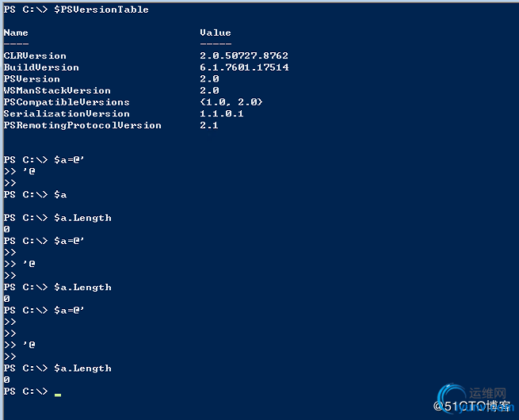This screenshot has height=420, width=519.
Task: Click the PSCompatibleVersions property name
Action: (67, 102)
